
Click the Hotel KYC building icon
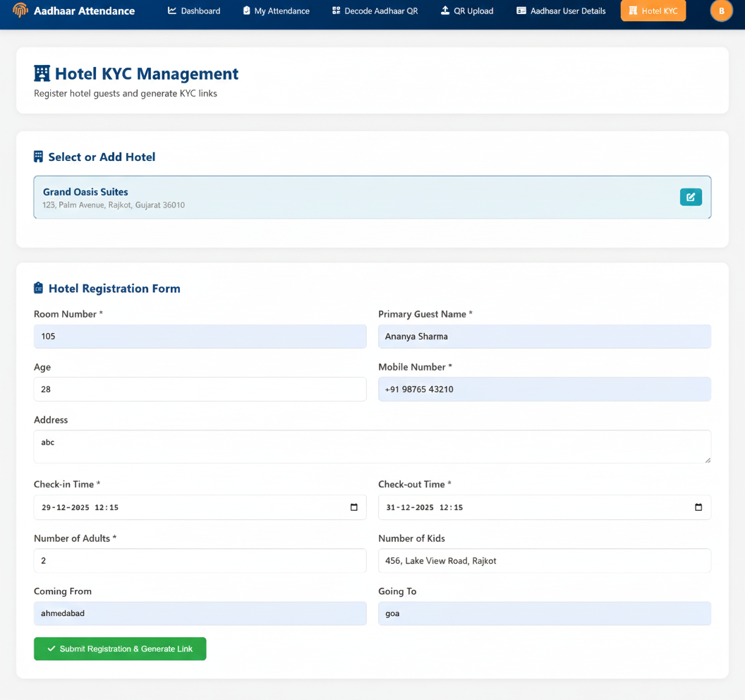(x=633, y=11)
